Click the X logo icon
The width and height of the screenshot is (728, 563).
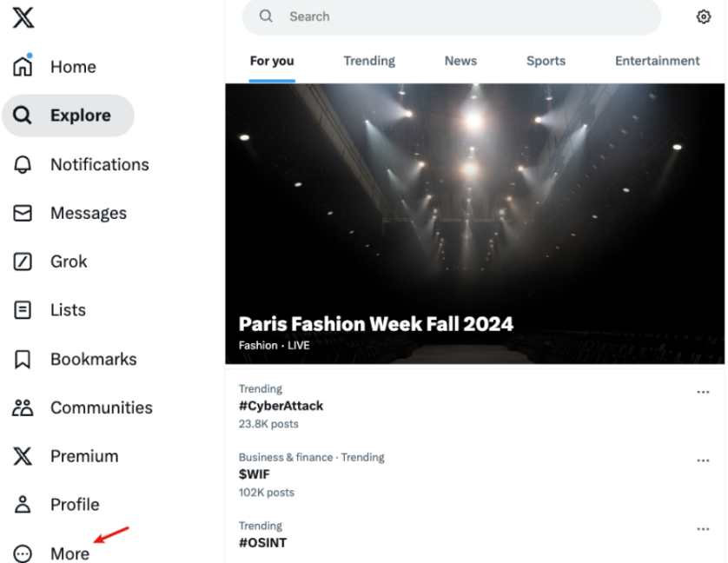pyautogui.click(x=23, y=17)
